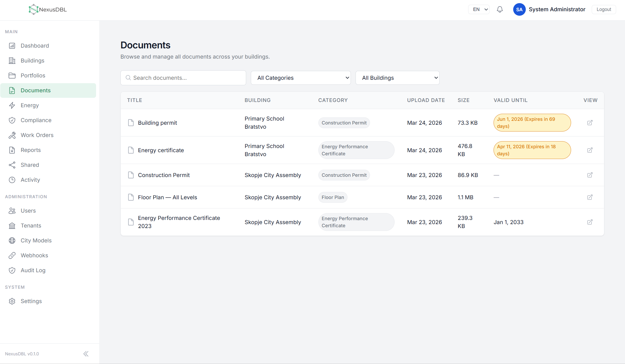
Task: Click the Shared share-nodes icon
Action: point(12,165)
